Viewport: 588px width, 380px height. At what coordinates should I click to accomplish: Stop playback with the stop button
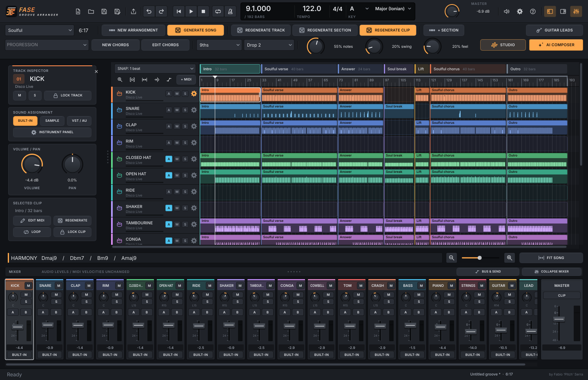tap(203, 11)
